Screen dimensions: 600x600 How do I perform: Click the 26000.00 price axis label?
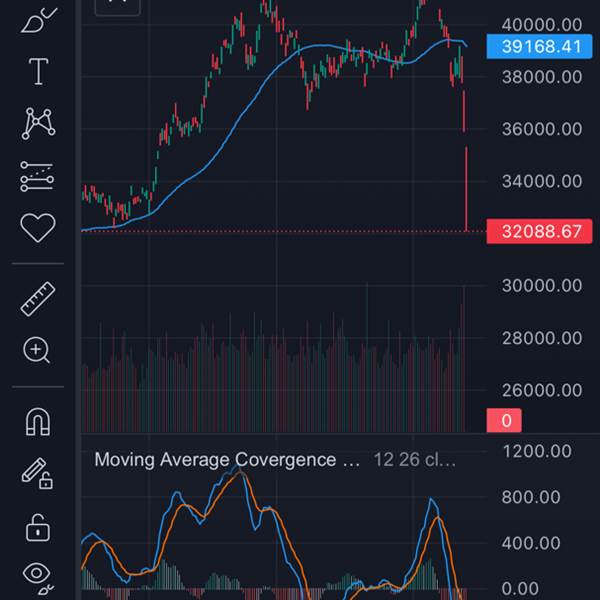coord(542,390)
